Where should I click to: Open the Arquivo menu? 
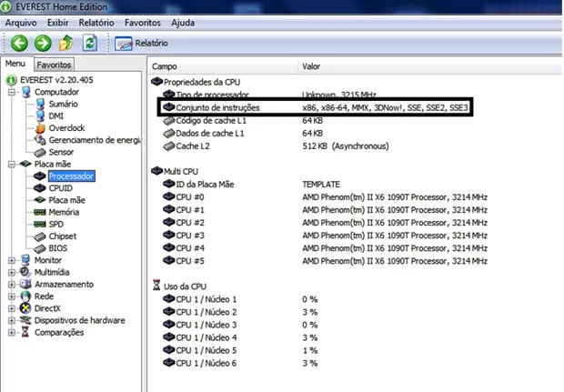pyautogui.click(x=21, y=23)
